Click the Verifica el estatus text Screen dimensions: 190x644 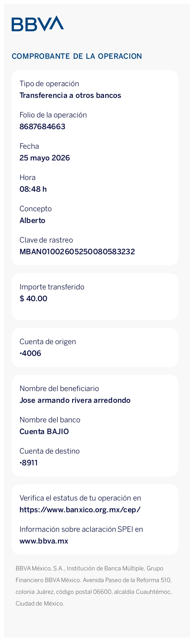point(80,498)
